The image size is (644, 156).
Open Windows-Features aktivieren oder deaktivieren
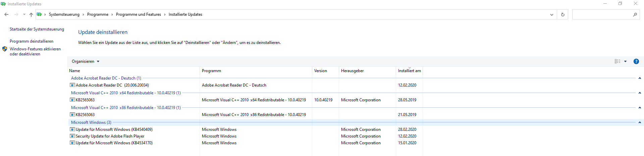(35, 51)
